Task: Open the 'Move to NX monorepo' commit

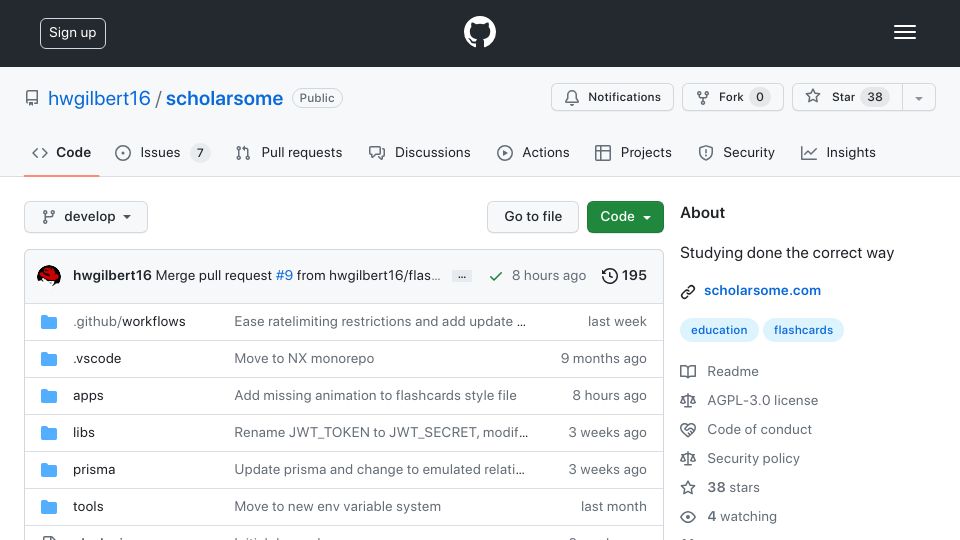Action: pos(304,358)
